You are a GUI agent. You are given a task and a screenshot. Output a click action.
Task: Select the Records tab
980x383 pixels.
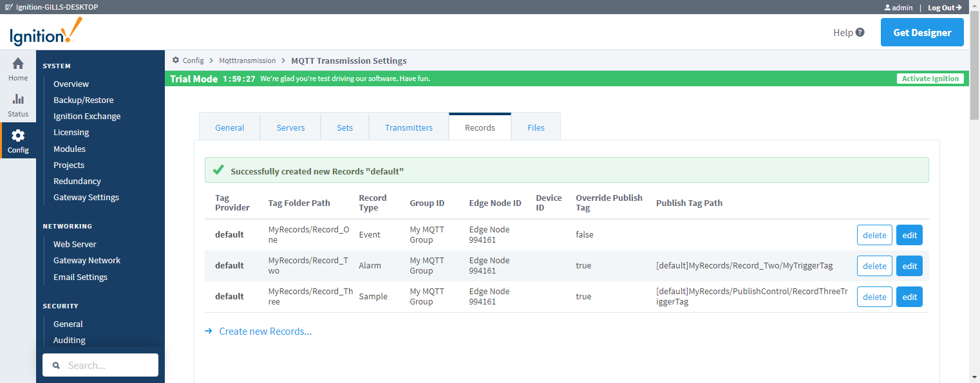point(480,127)
